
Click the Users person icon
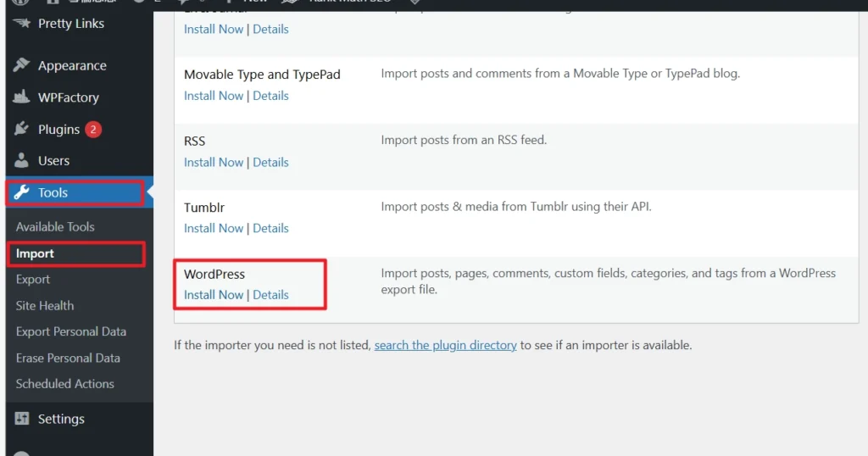click(x=21, y=160)
